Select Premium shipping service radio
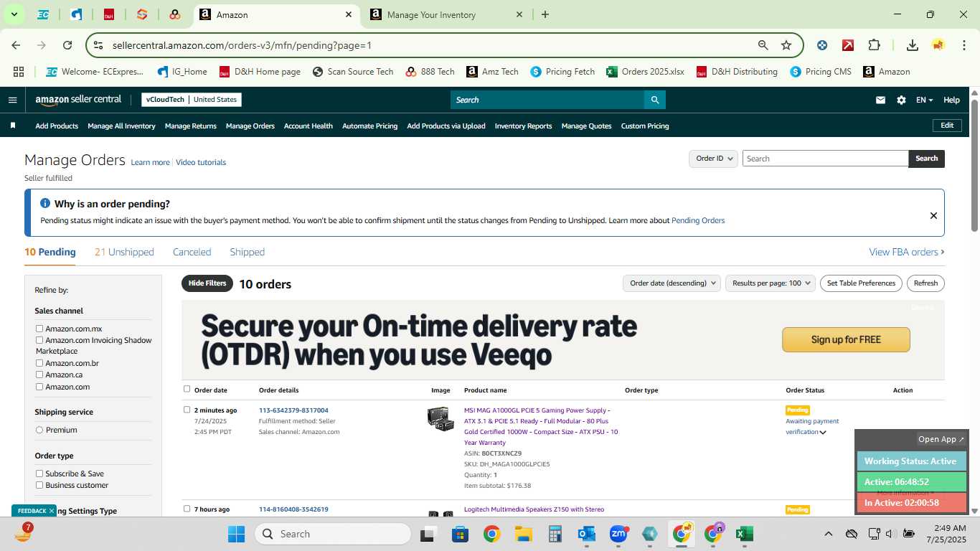Viewport: 980px width, 551px height. click(x=39, y=430)
